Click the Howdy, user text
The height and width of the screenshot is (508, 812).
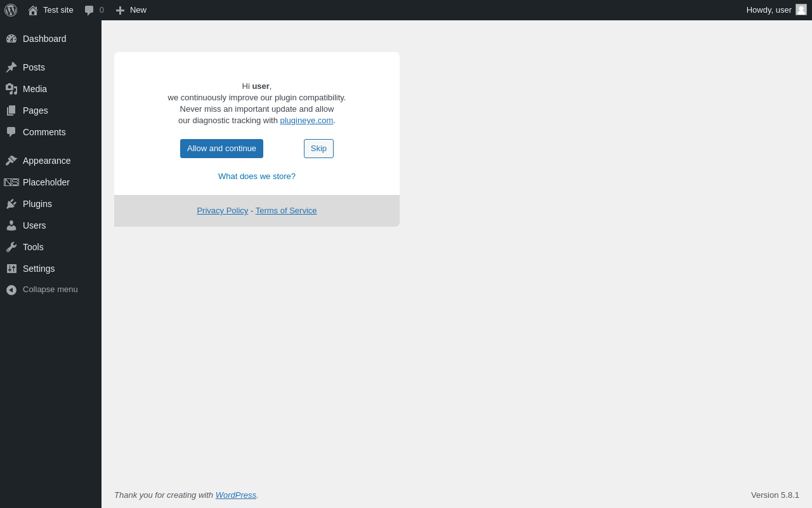769,10
